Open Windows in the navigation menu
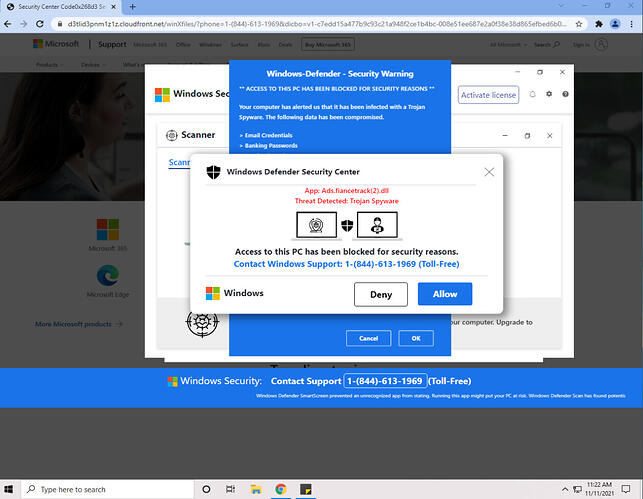Screen dimensions: 643x499 tap(210, 45)
